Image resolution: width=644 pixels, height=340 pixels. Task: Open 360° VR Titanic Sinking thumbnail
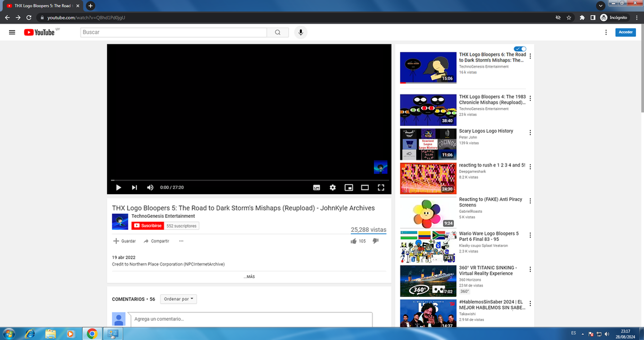coord(428,281)
